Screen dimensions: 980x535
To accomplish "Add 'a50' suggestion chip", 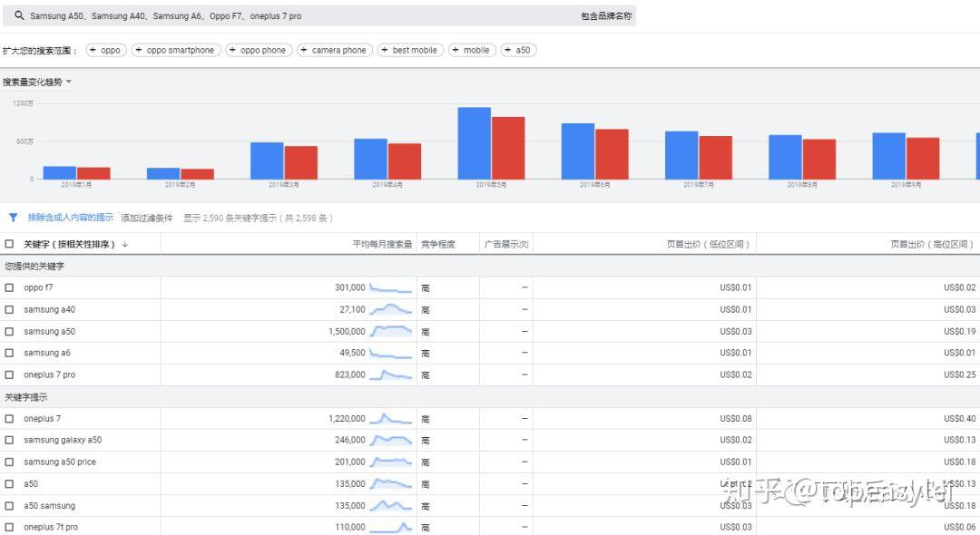I will point(519,50).
